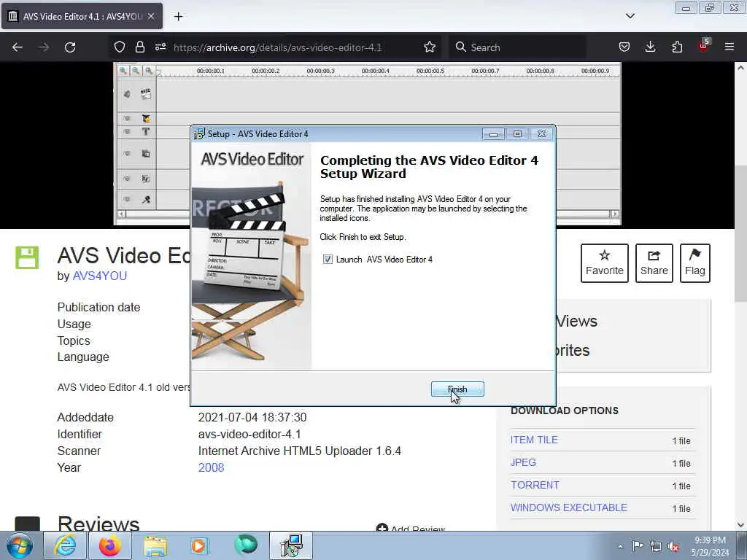Click the muted volume tray icon
Screen dimensions: 747x560
click(673, 547)
